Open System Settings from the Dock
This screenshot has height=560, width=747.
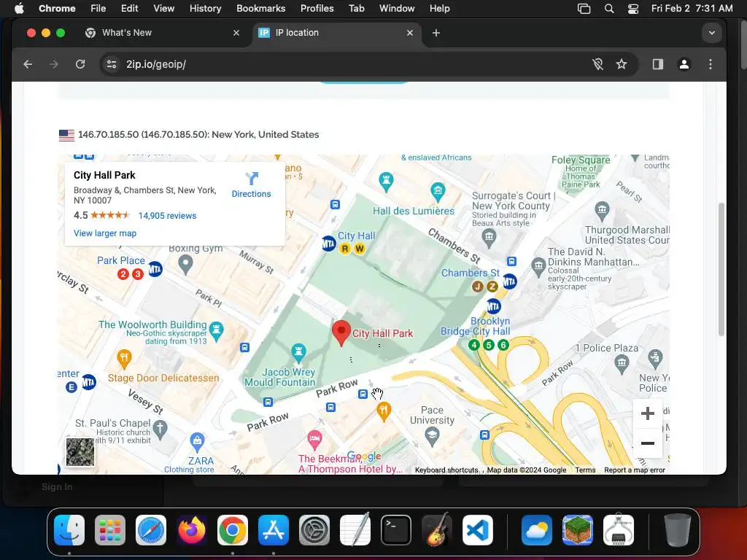(314, 530)
